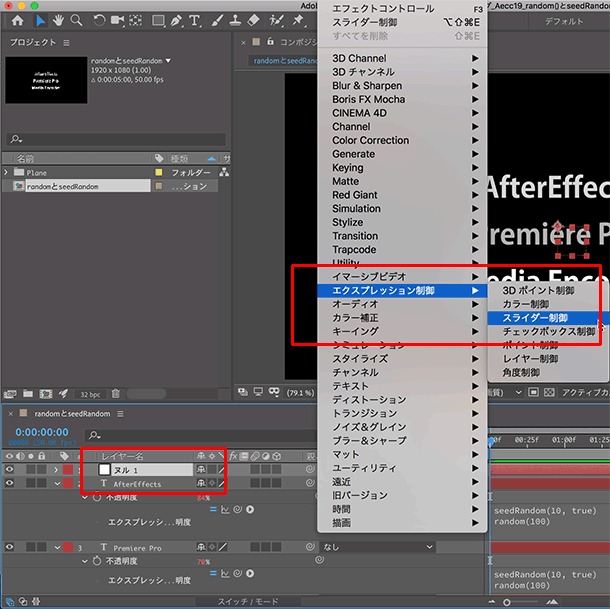
Task: Open the timeline panel menu
Action: click(120, 413)
